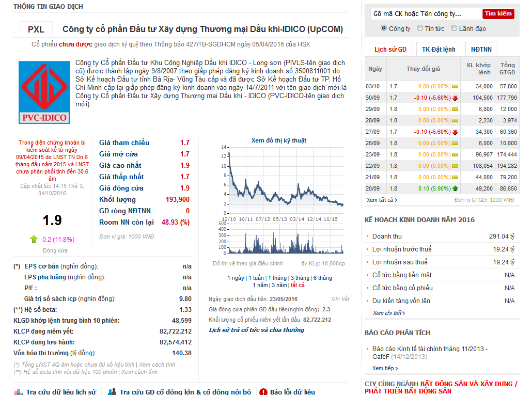Image resolution: width=532 pixels, height=395 pixels.
Task: Click the yellow unchanged marker in 26/09 row
Action: tap(455, 143)
